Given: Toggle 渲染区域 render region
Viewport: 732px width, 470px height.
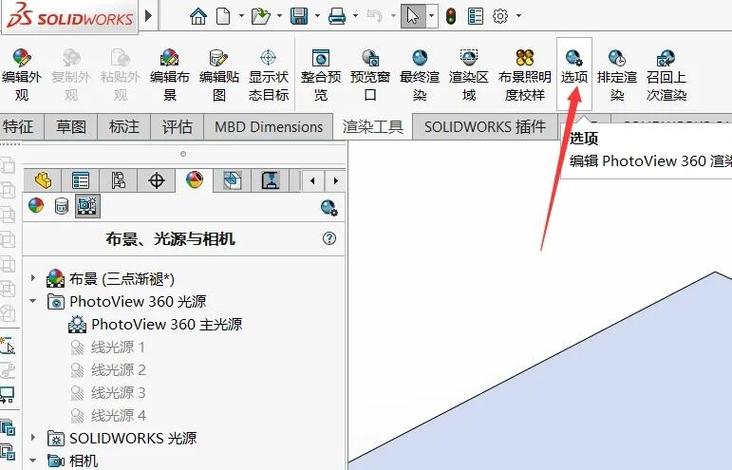Looking at the screenshot, I should point(469,75).
